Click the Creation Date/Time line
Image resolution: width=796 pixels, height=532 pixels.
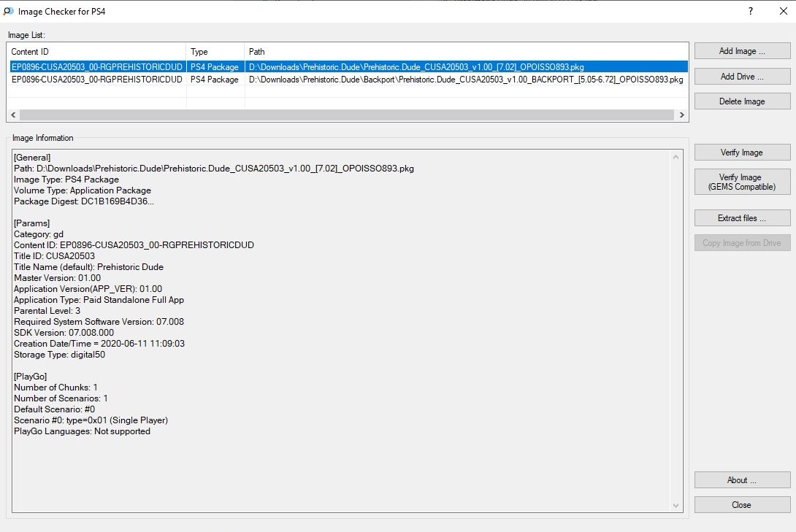click(99, 344)
